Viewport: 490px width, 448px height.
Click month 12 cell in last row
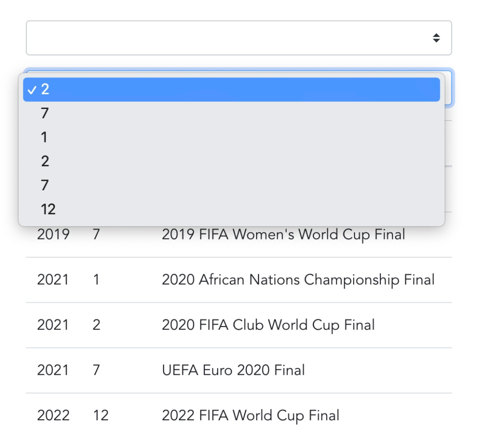100,415
